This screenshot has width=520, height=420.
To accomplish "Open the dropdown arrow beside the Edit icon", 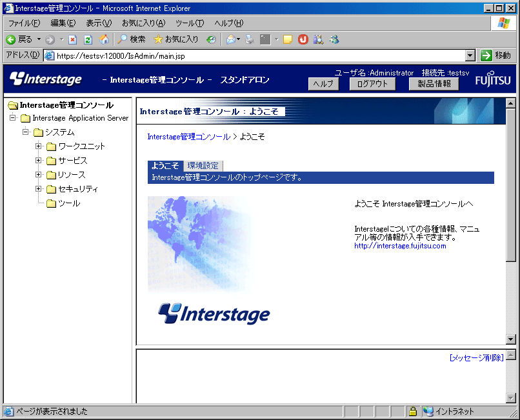I will pyautogui.click(x=277, y=39).
